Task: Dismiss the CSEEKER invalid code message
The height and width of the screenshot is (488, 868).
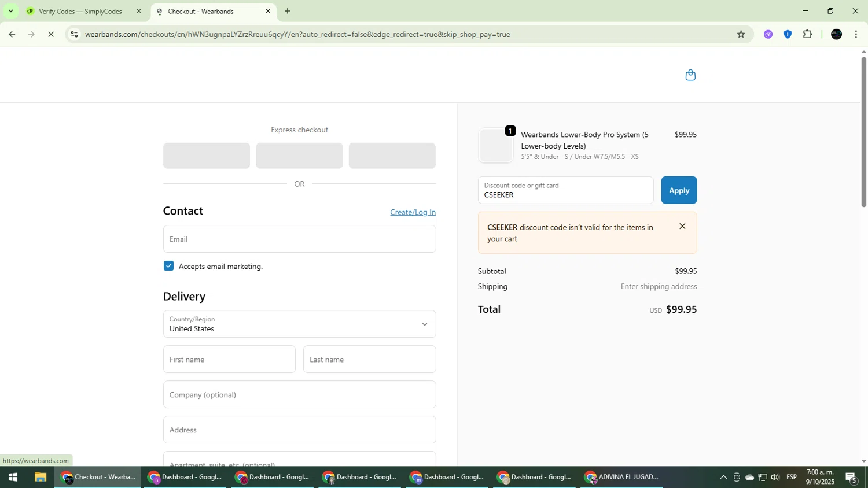Action: tap(682, 227)
